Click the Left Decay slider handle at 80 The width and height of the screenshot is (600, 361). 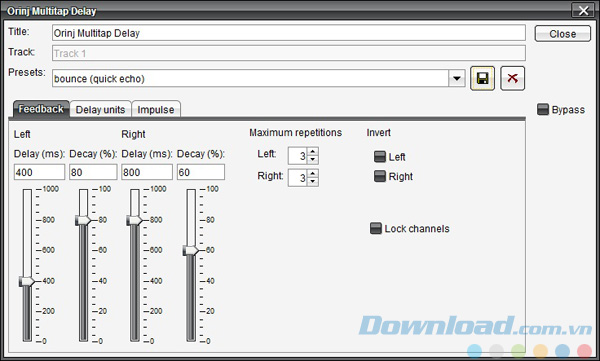(83, 221)
